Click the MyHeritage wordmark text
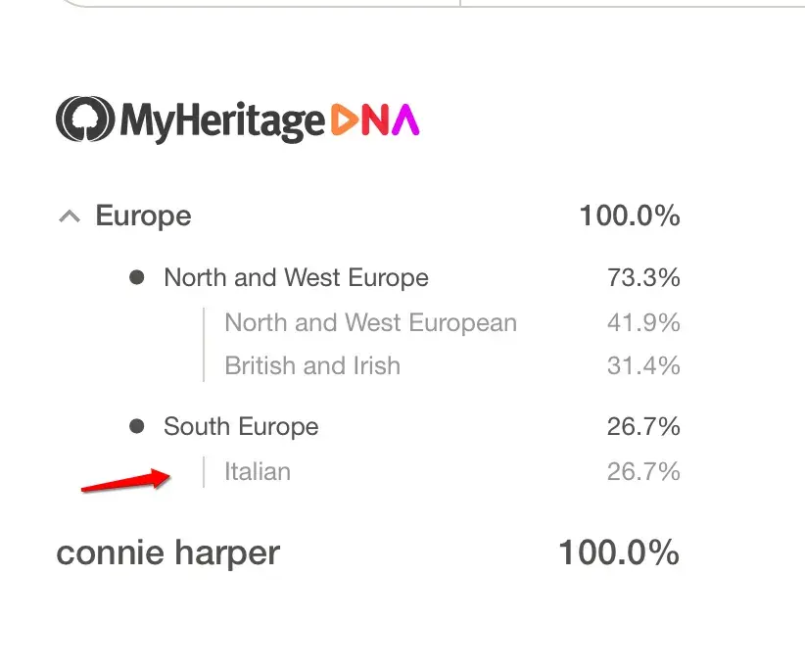 tap(221, 121)
